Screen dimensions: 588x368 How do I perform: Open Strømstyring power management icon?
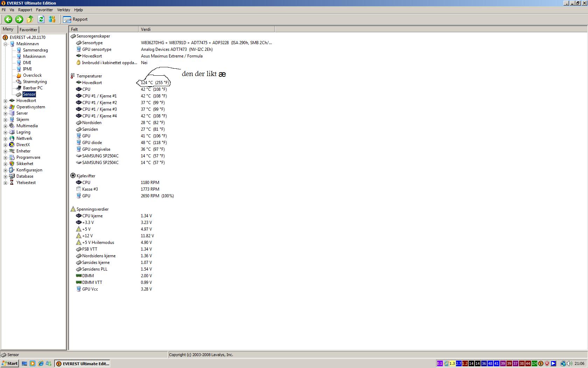click(x=19, y=82)
